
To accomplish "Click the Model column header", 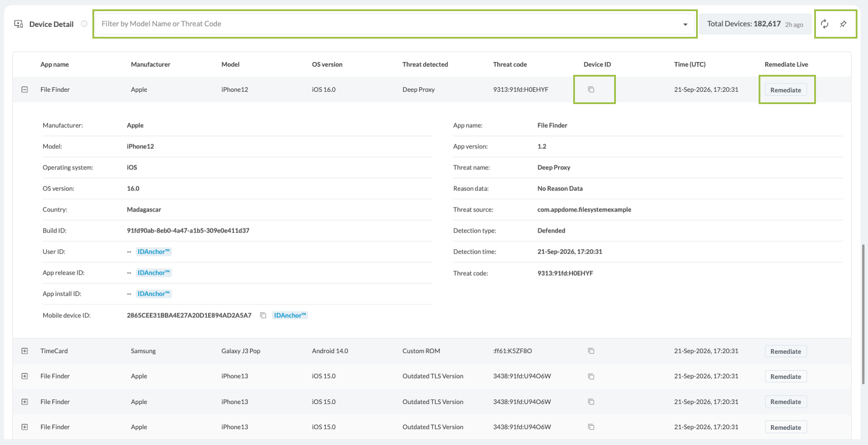I will point(230,64).
